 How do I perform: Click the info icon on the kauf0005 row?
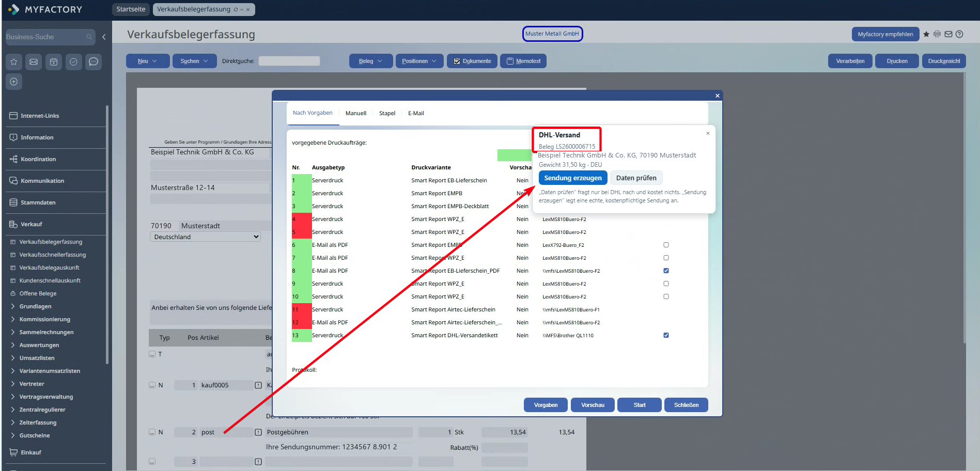[258, 385]
